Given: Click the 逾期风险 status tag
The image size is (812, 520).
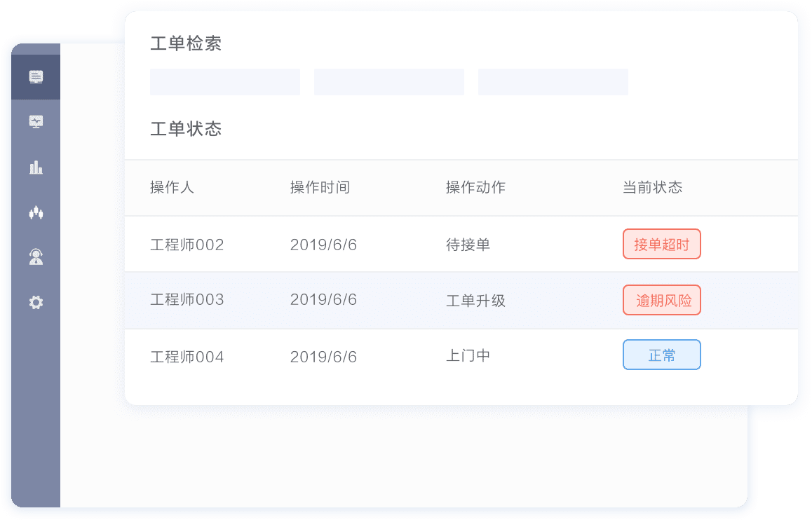Looking at the screenshot, I should 662,300.
